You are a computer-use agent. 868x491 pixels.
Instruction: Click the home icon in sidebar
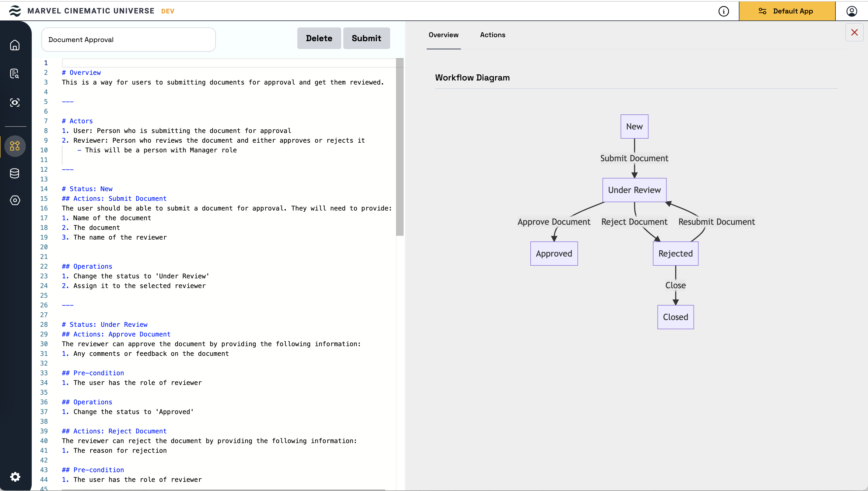[15, 45]
